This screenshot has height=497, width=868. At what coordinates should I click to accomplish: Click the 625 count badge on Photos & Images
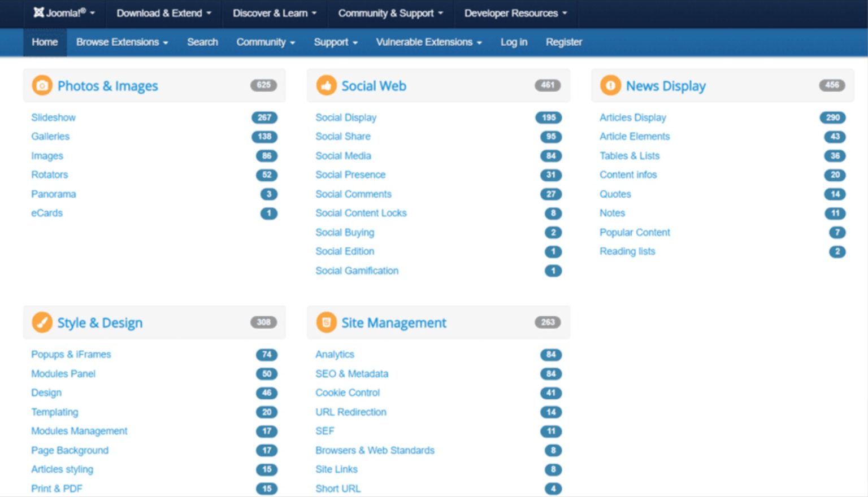point(263,85)
